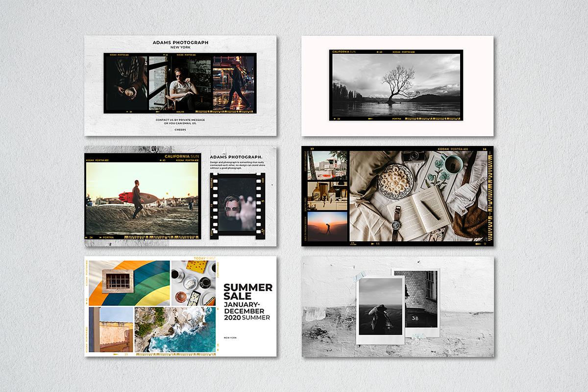Select the surfer carrying a red surfboard photo
588x392 pixels.
(x=143, y=198)
